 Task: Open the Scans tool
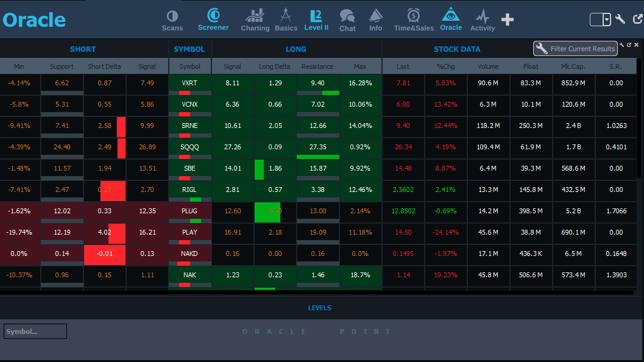tap(172, 20)
